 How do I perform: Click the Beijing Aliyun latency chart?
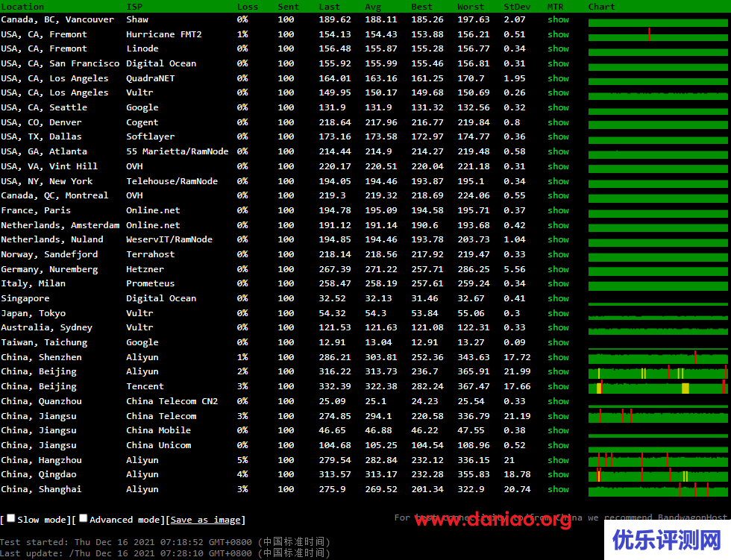pyautogui.click(x=658, y=373)
